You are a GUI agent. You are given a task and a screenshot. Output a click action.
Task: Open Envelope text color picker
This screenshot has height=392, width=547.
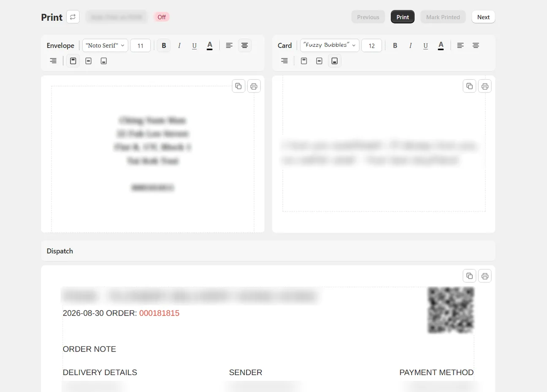(210, 45)
